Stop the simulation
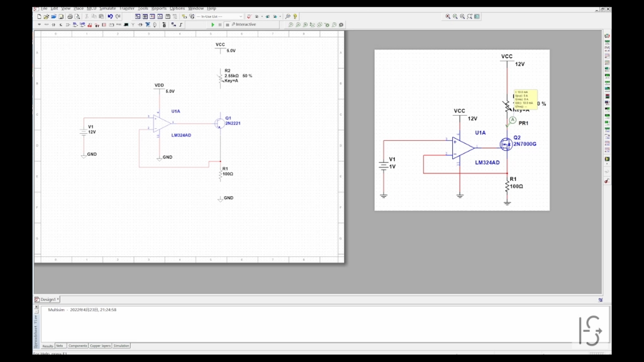 227,25
